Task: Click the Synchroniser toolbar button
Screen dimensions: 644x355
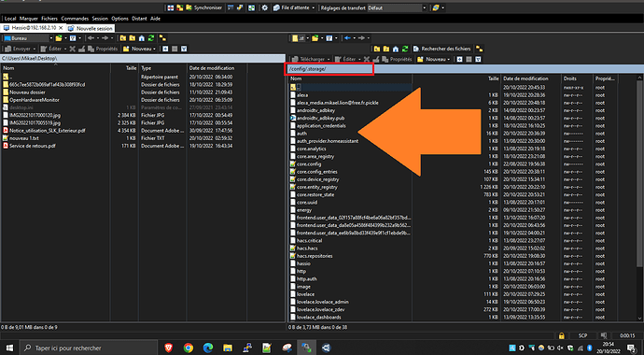Action: pyautogui.click(x=203, y=7)
